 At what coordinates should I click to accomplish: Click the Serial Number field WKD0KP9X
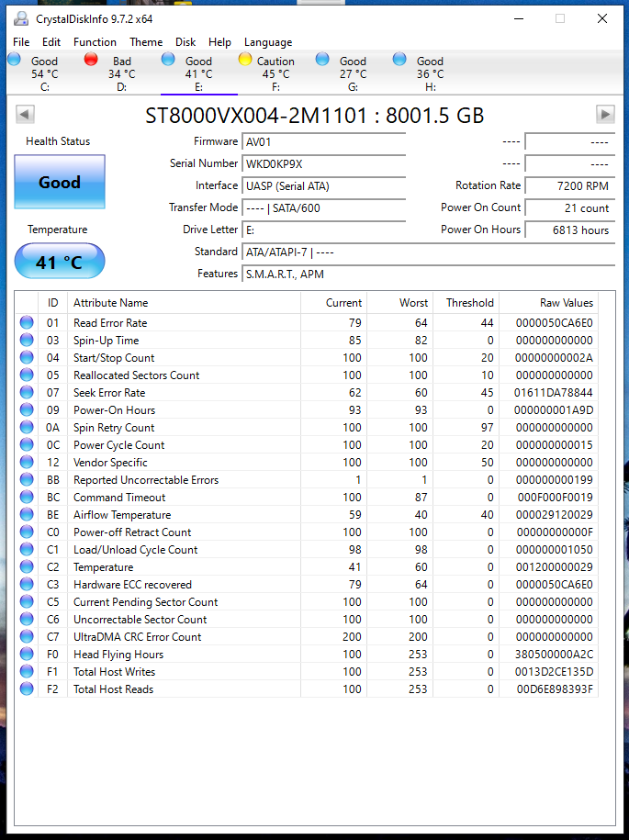323,164
